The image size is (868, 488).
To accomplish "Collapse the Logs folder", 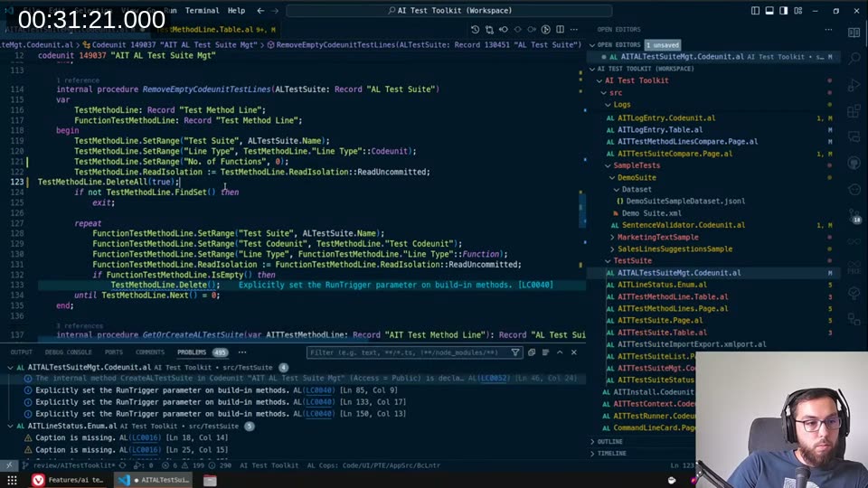I will point(622,105).
